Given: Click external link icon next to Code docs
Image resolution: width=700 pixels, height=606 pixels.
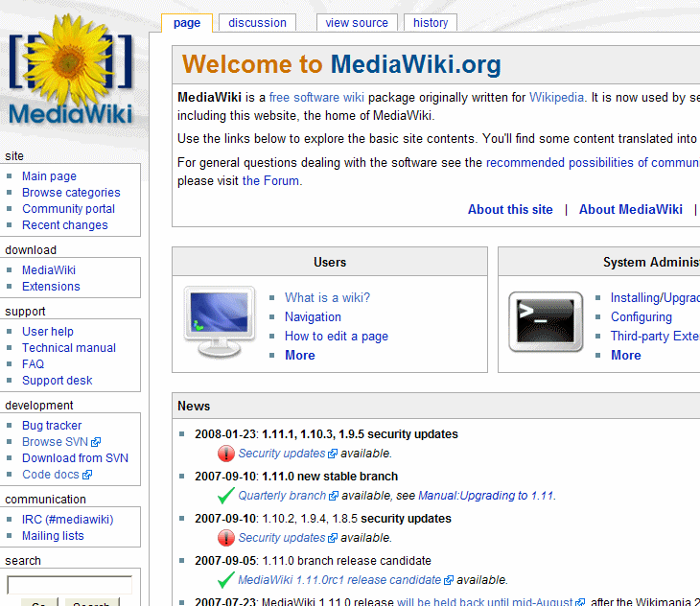Looking at the screenshot, I should [x=86, y=475].
